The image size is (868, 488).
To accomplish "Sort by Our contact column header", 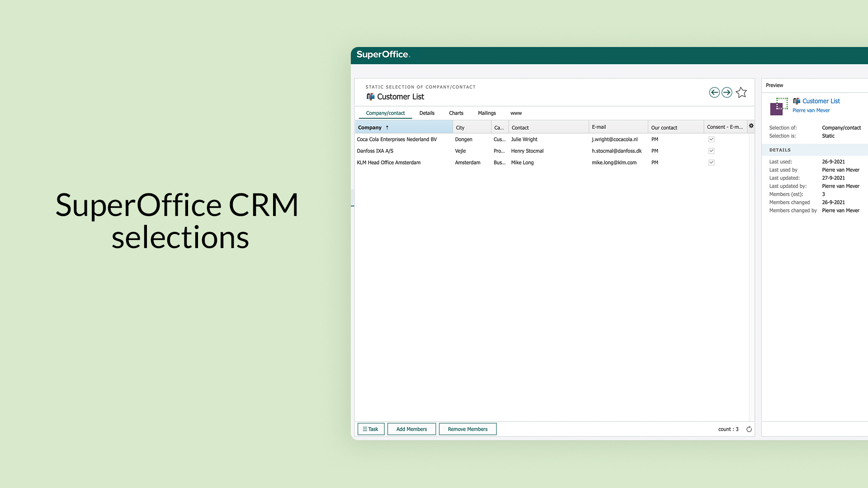I will (676, 127).
